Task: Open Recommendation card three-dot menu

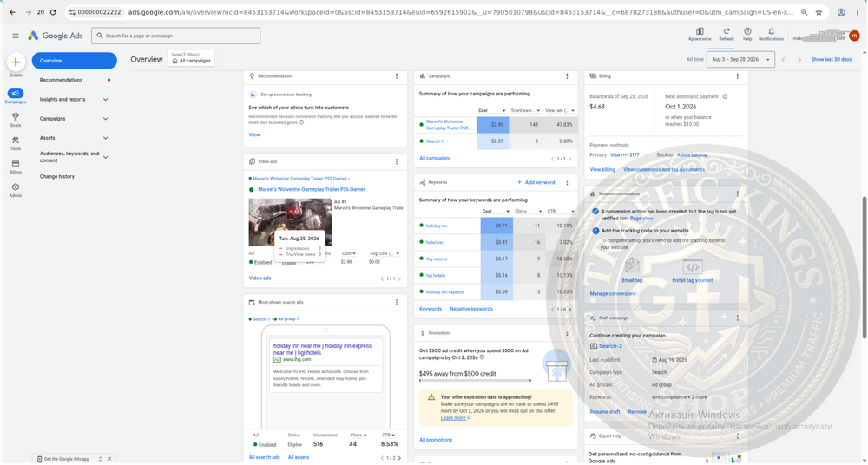Action: tap(397, 76)
